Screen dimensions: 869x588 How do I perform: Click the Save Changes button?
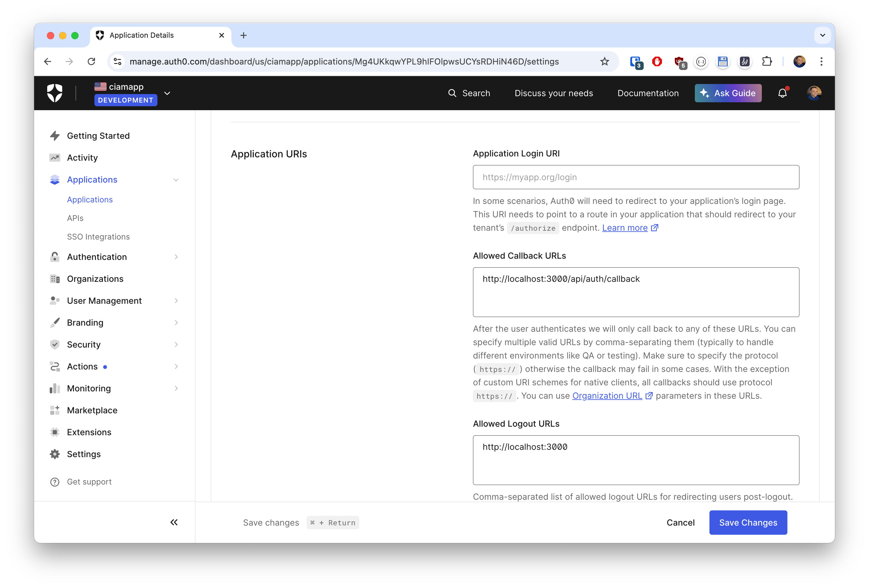pyautogui.click(x=748, y=522)
